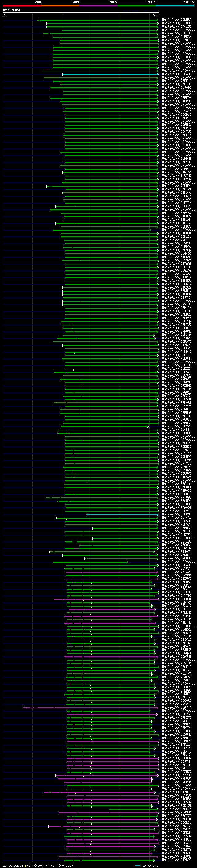
Task: Select hit UniRef100_A1K842
Action: [177, 843]
